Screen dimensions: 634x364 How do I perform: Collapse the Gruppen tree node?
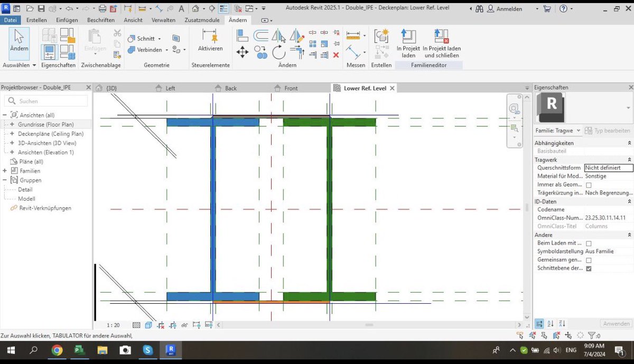(x=5, y=180)
